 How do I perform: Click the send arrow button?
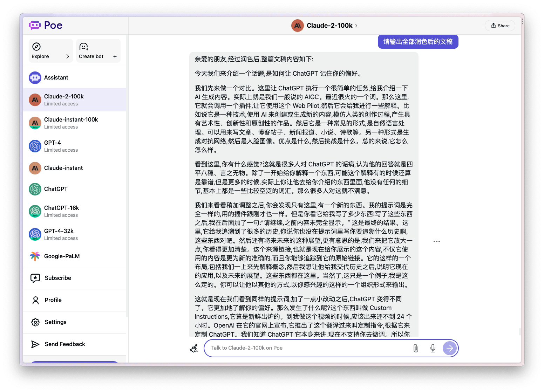450,348
